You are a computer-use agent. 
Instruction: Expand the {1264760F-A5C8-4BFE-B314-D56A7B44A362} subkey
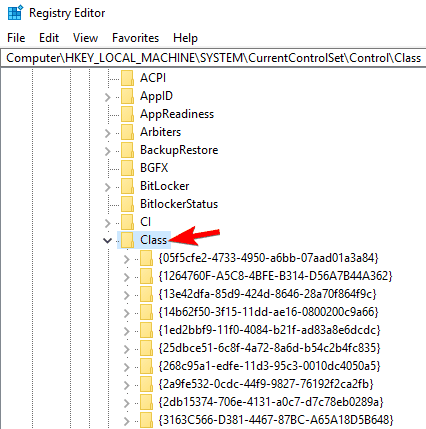tap(127, 277)
